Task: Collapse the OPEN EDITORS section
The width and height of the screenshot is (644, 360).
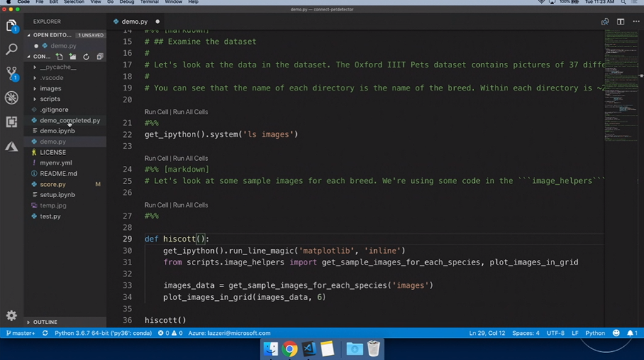Action: click(52, 35)
